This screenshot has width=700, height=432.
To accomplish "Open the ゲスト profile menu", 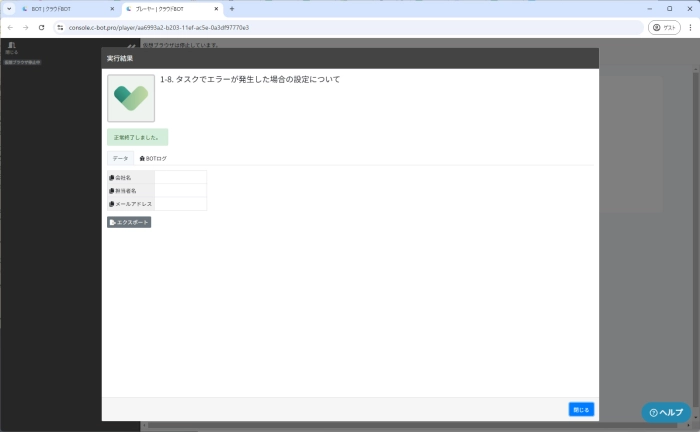I will click(664, 27).
